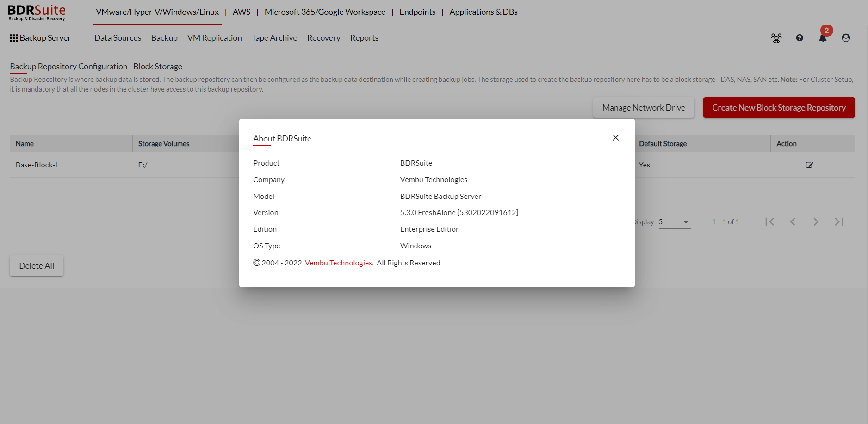The image size is (868, 424).
Task: Go to next page arrow
Action: pos(816,222)
